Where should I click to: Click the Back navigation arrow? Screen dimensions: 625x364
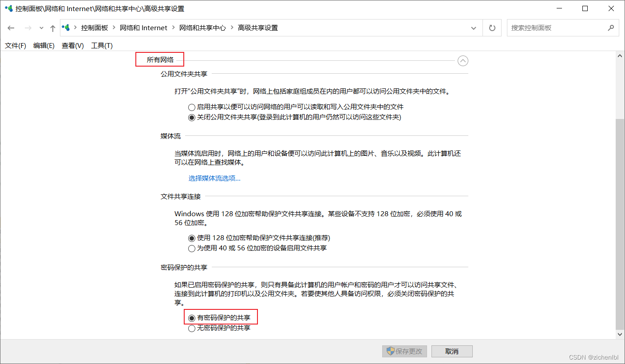[x=11, y=28]
